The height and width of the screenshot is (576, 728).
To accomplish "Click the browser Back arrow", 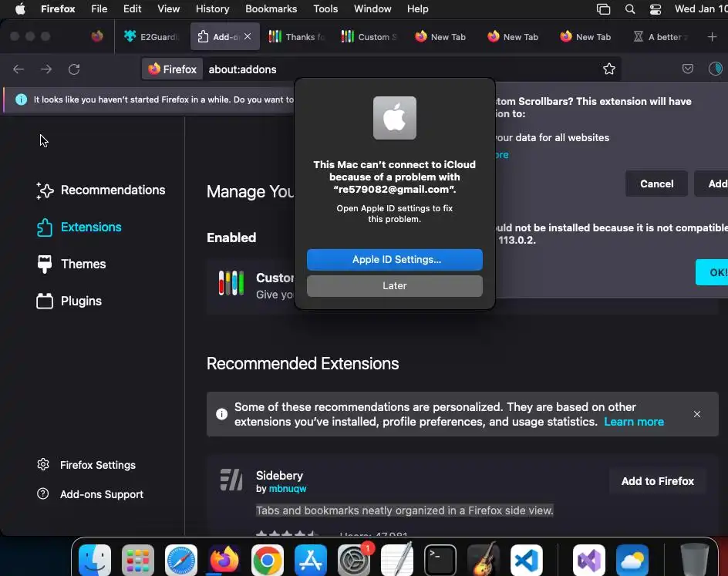I will (x=19, y=69).
